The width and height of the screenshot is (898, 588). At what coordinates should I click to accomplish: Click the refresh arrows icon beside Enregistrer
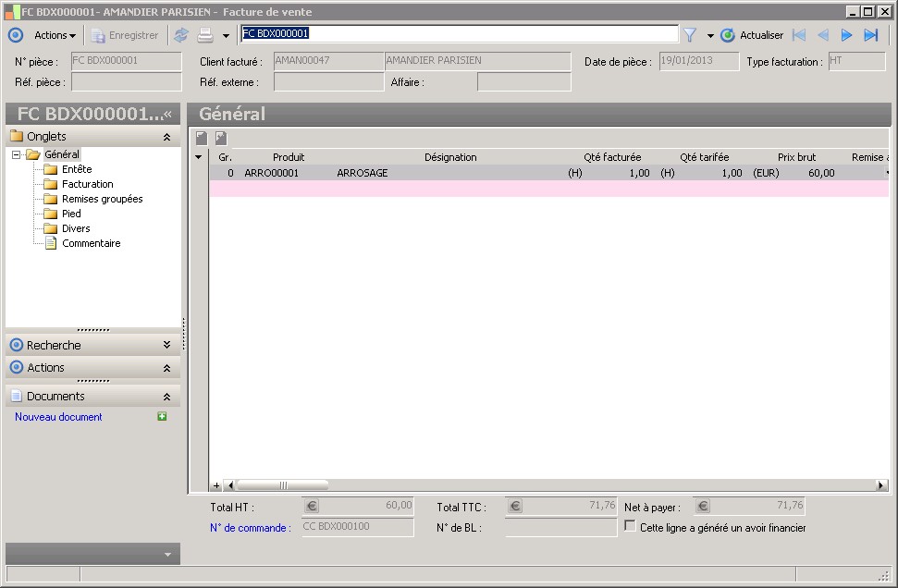[181, 35]
